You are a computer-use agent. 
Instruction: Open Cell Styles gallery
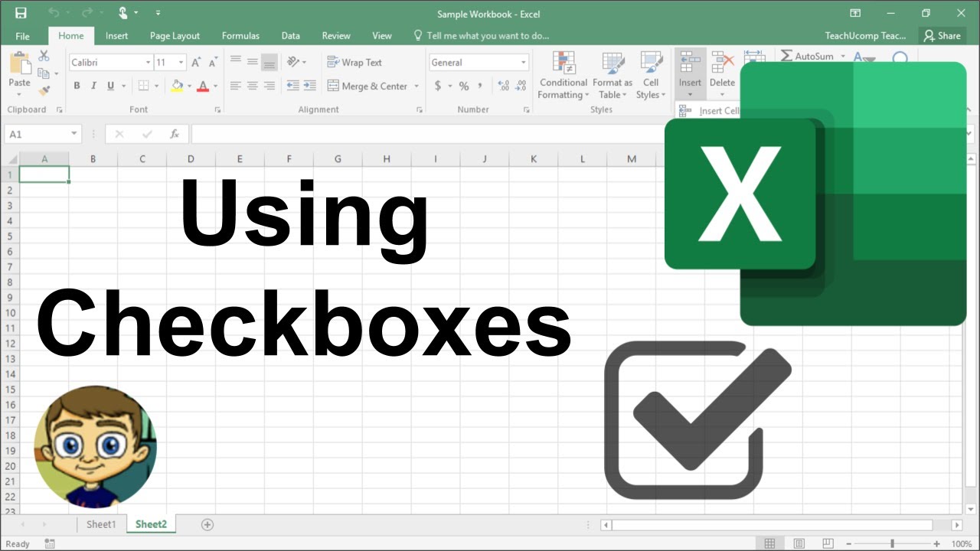[x=651, y=76]
